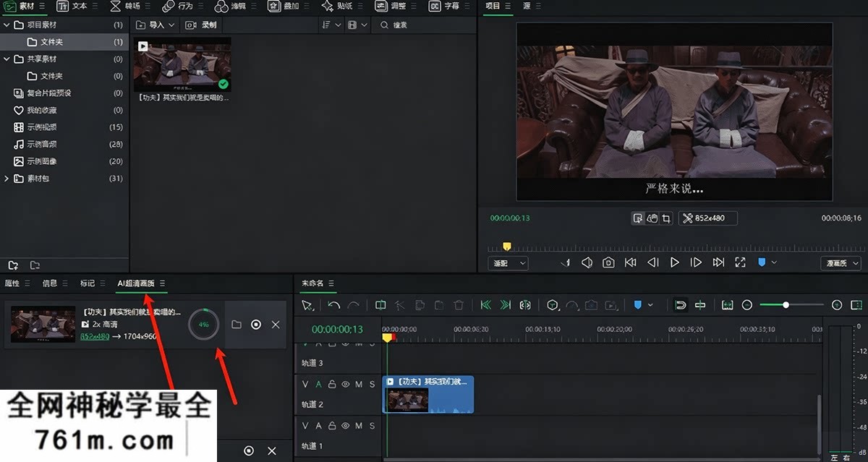Toggle visibility eye of 轨道 1

pos(345,426)
